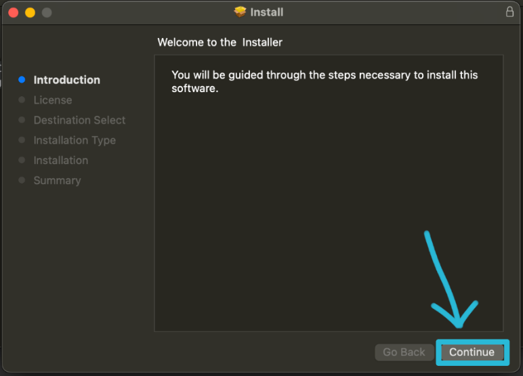Select the Introduction step in sidebar
Screen dimensions: 523x376
point(67,80)
